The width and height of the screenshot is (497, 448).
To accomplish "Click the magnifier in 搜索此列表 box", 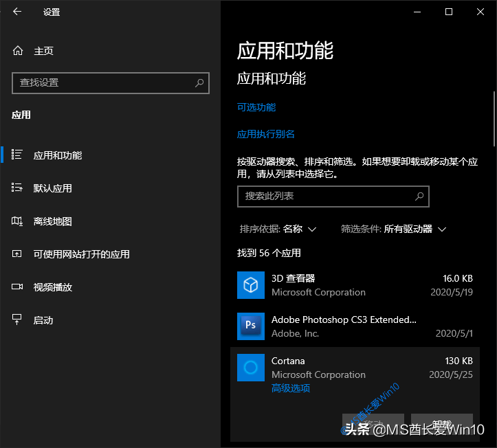I will point(419,197).
